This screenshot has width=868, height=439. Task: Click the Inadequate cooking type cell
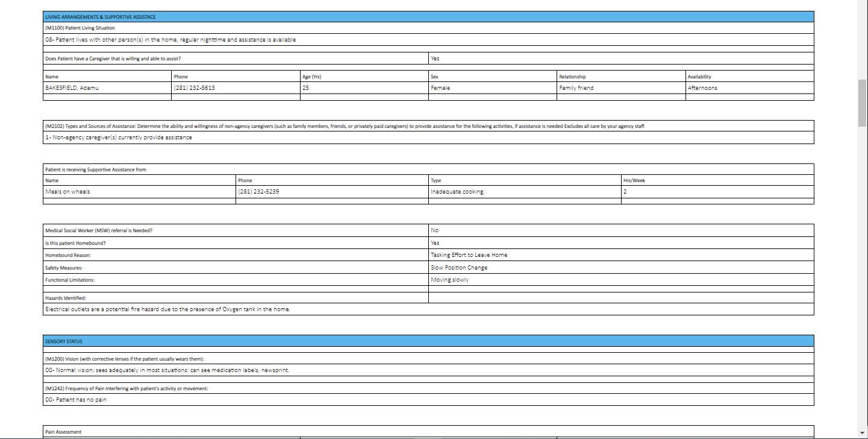[x=458, y=192]
